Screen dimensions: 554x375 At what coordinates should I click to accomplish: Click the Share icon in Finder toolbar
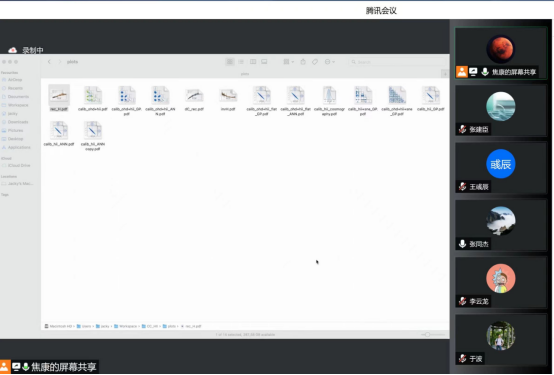tap(303, 62)
